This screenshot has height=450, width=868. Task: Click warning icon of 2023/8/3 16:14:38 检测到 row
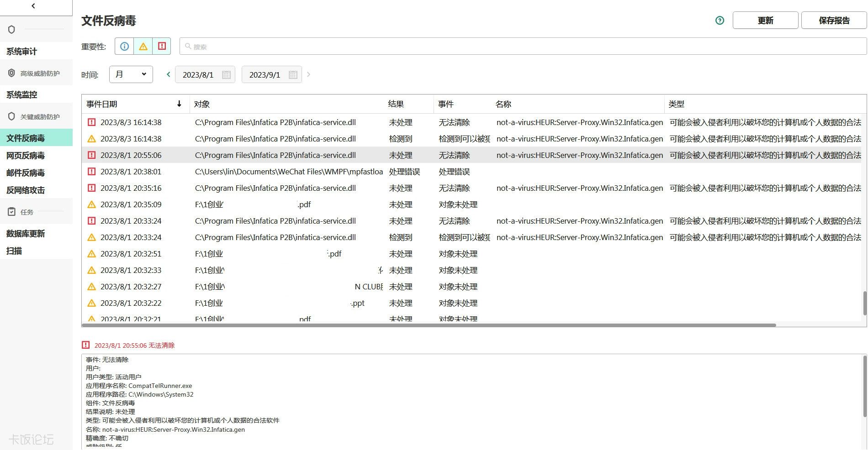click(x=91, y=139)
